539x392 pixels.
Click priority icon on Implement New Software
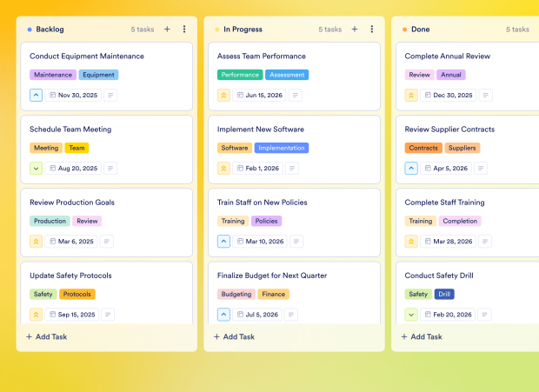tap(223, 169)
